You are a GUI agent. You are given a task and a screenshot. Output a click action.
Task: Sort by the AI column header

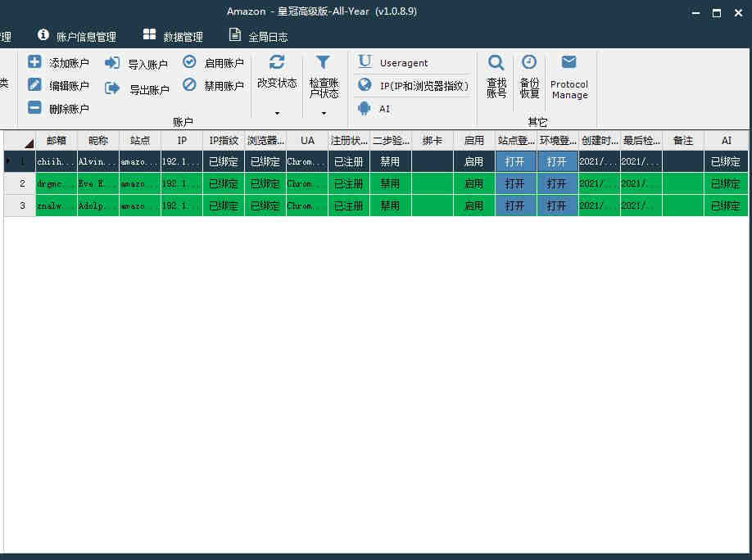pyautogui.click(x=726, y=141)
